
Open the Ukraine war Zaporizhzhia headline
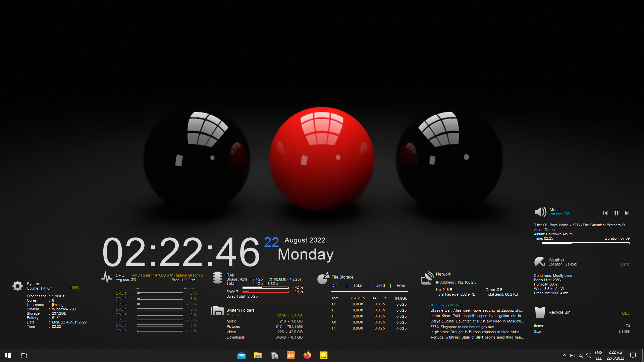coord(477,310)
